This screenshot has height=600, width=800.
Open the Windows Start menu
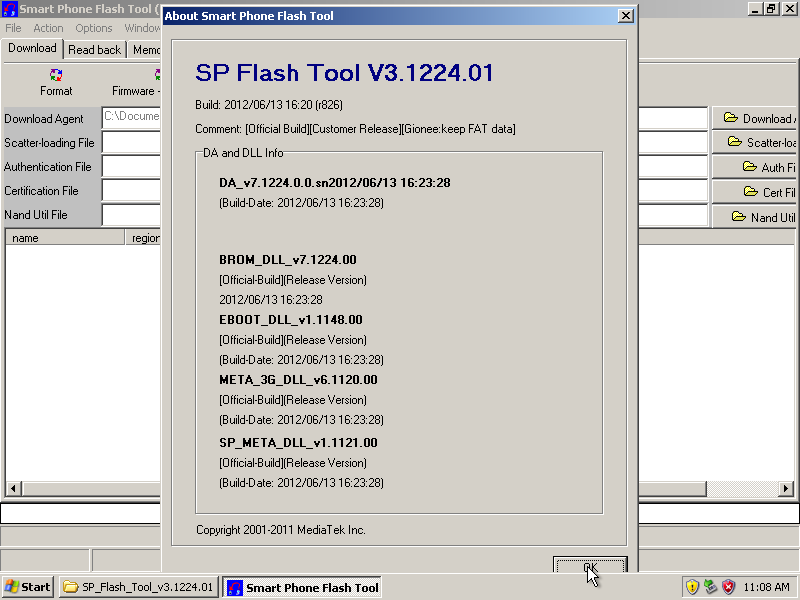click(x=28, y=587)
